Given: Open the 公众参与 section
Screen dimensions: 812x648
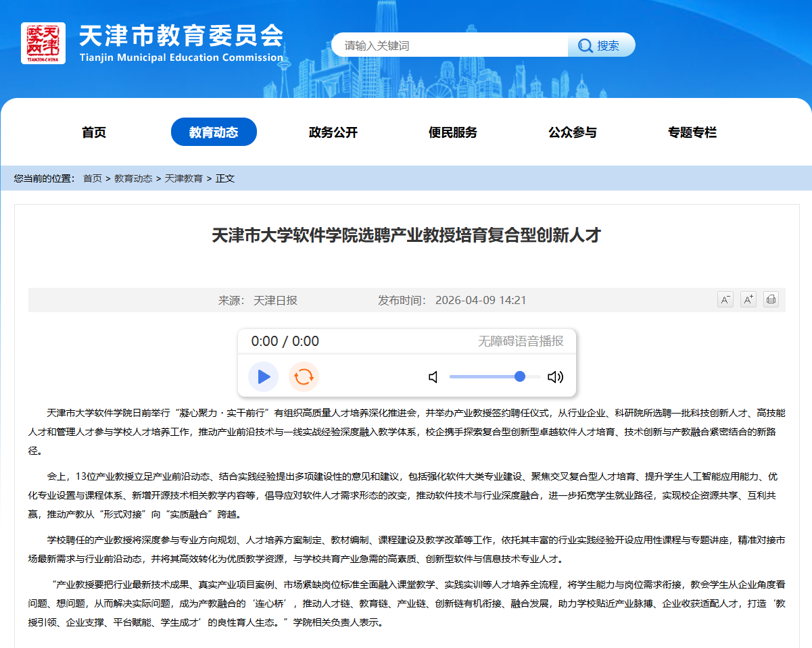Looking at the screenshot, I should [x=573, y=132].
